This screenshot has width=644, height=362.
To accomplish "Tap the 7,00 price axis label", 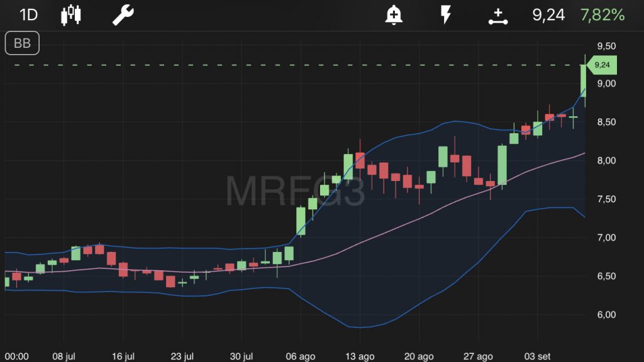I will point(606,238).
